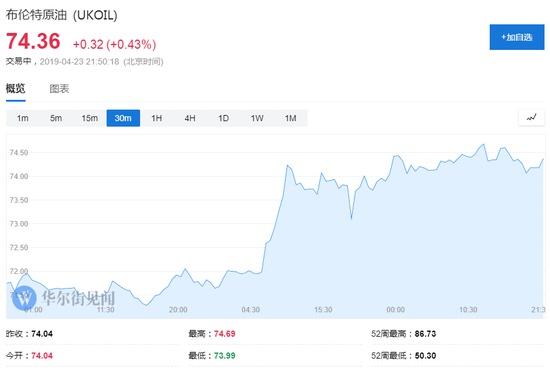
Task: Select the active 30m interval button
Action: 123,118
